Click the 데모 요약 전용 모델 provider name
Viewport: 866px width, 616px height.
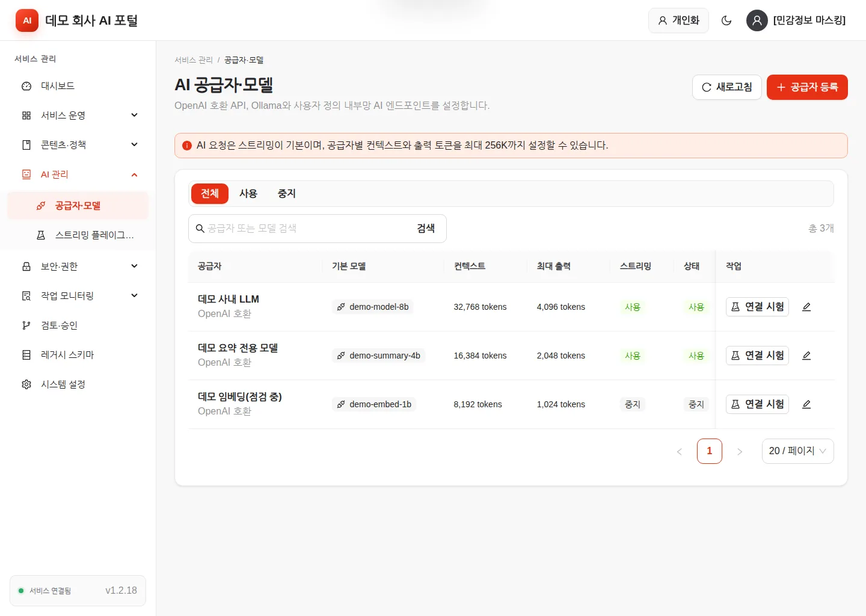point(238,348)
